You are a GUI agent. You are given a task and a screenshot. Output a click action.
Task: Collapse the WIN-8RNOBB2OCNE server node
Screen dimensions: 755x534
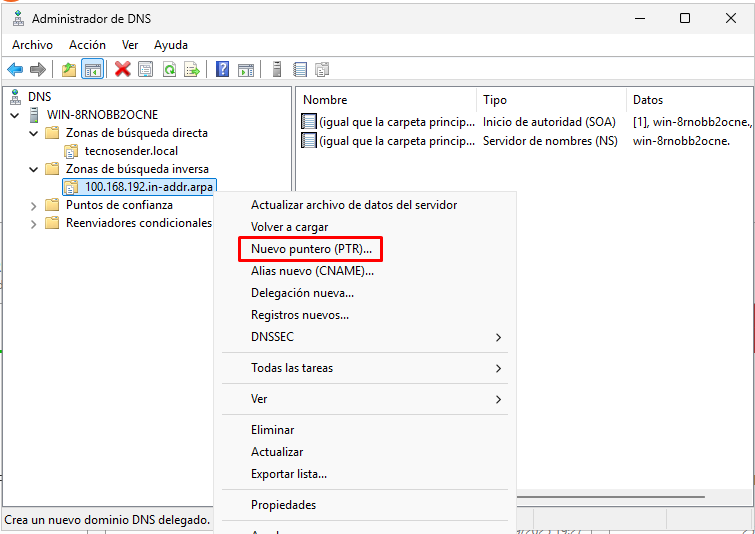click(14, 115)
